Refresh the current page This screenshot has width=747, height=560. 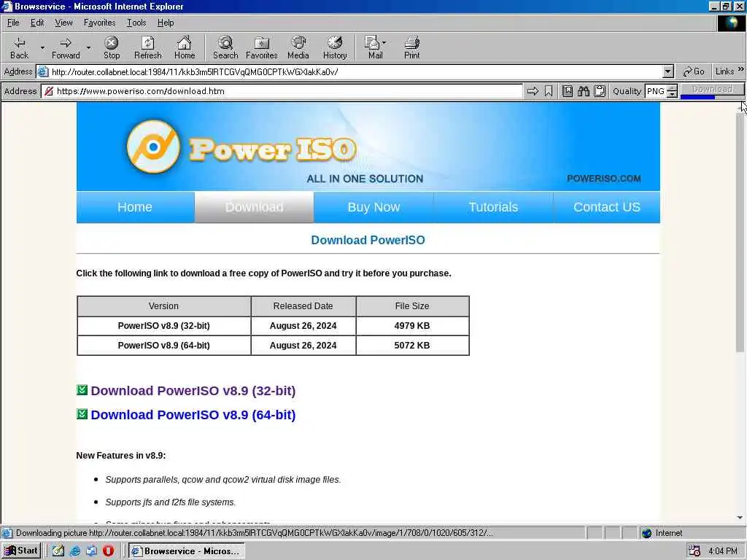[147, 47]
